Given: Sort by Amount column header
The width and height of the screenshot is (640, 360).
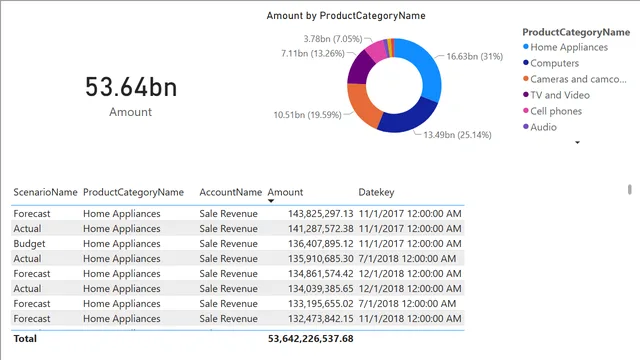Looking at the screenshot, I should (285, 192).
